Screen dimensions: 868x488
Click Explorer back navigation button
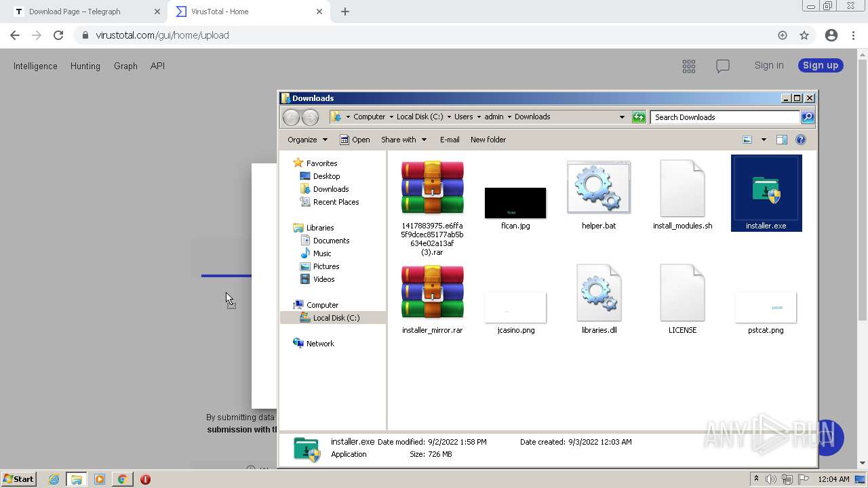[291, 117]
